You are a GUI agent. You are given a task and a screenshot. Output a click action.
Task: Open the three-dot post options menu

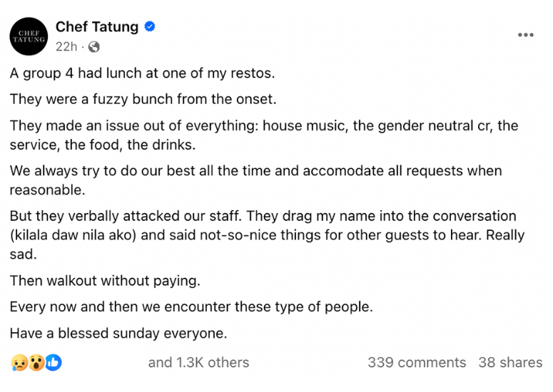tap(525, 34)
